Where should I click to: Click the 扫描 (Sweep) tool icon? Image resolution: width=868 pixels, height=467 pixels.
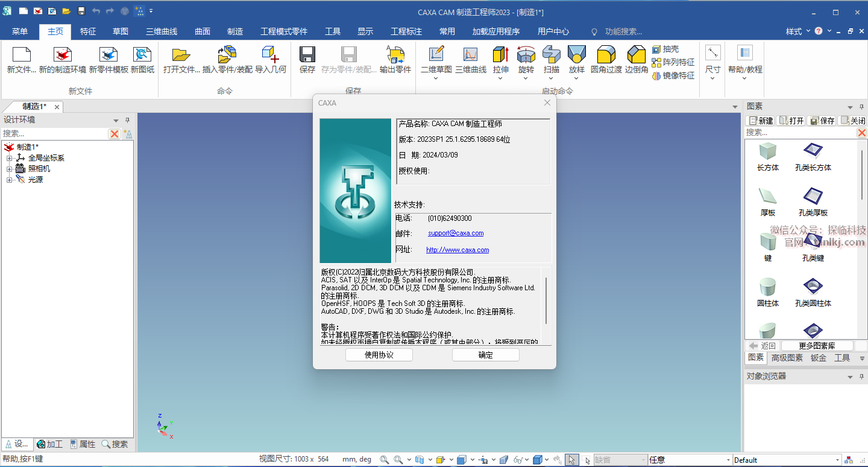(551, 55)
